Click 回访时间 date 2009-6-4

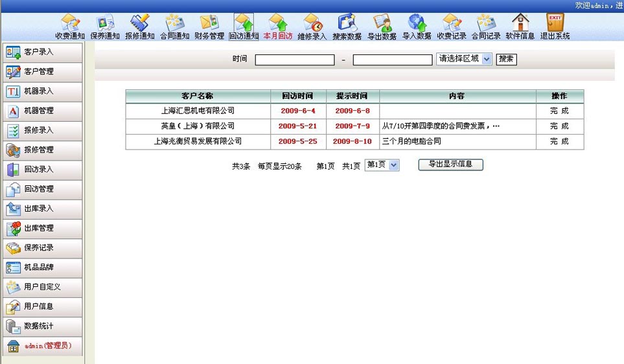click(x=297, y=111)
